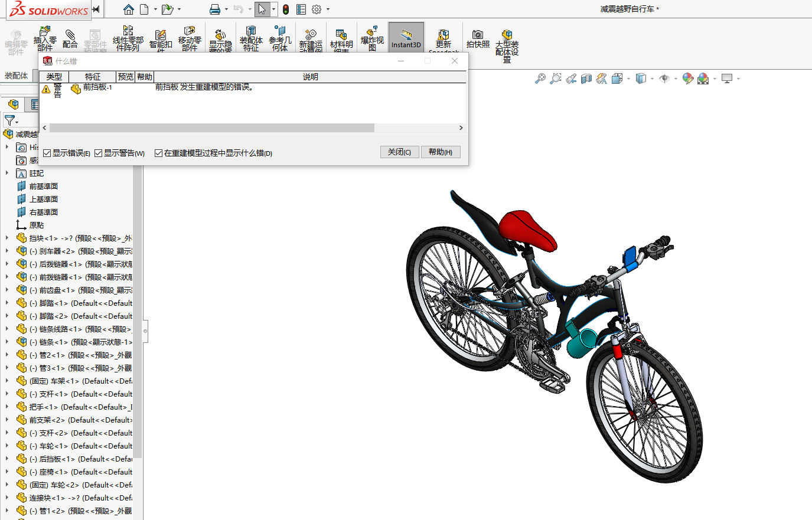Activate the Select arrow cursor tool
This screenshot has height=520, width=812.
click(x=262, y=9)
